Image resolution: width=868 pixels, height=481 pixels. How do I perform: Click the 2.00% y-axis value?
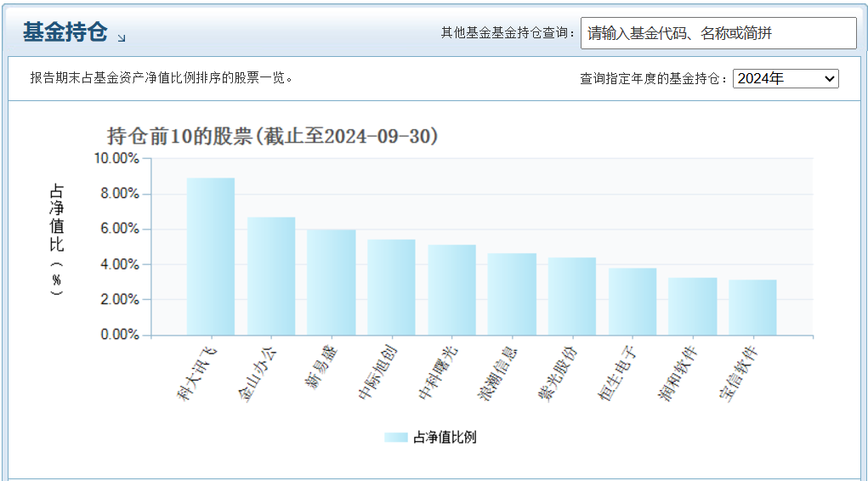(120, 299)
